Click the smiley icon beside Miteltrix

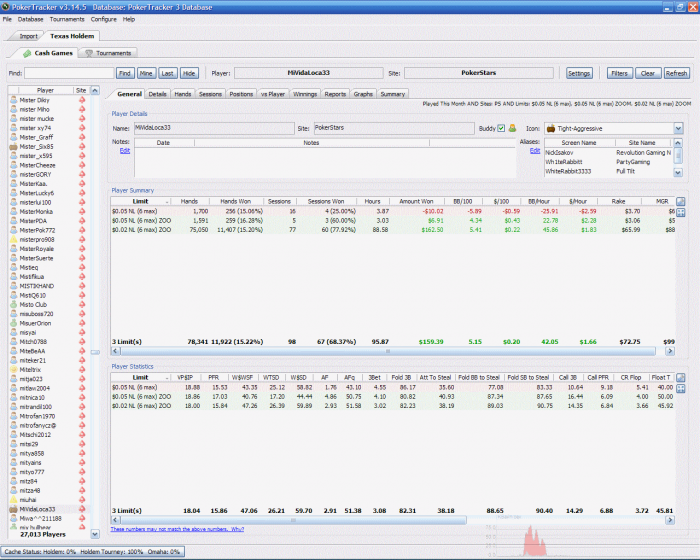14,370
